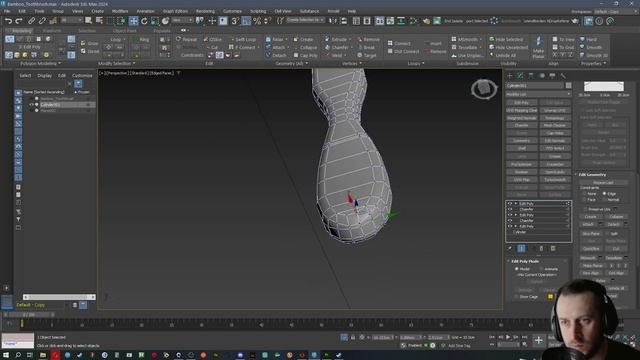Click object color swatch next to name
This screenshot has width=640, height=360.
568,86
